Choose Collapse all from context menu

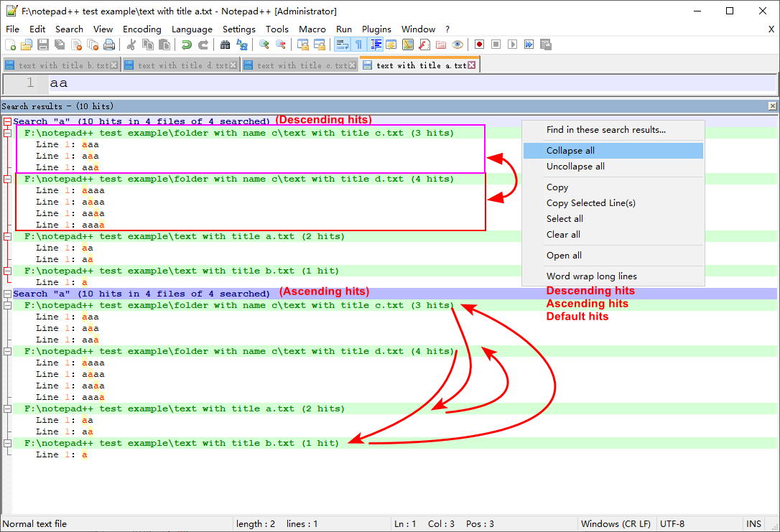[613, 151]
